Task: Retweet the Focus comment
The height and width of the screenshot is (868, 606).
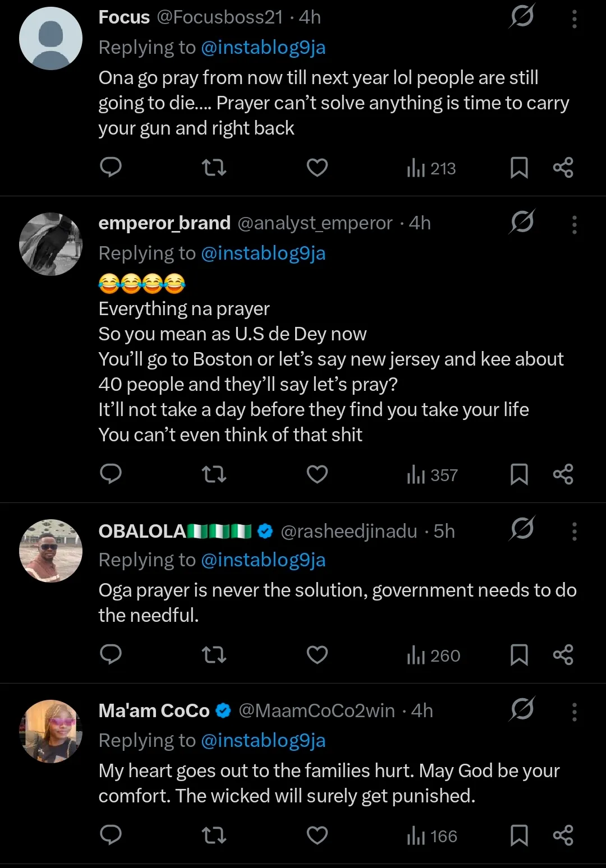Action: point(214,167)
